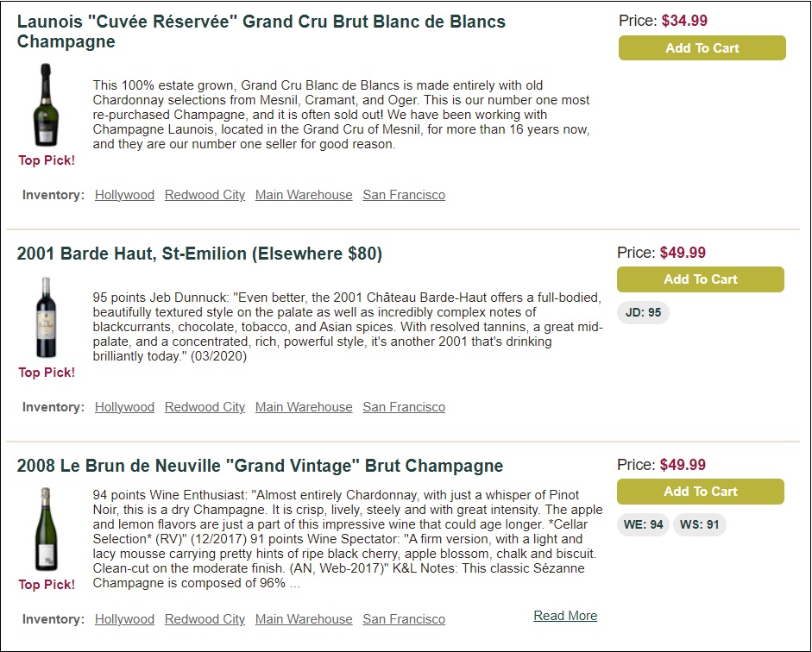812x652 pixels.
Task: Add 2001 Barde Haut to cart
Action: coord(700,279)
